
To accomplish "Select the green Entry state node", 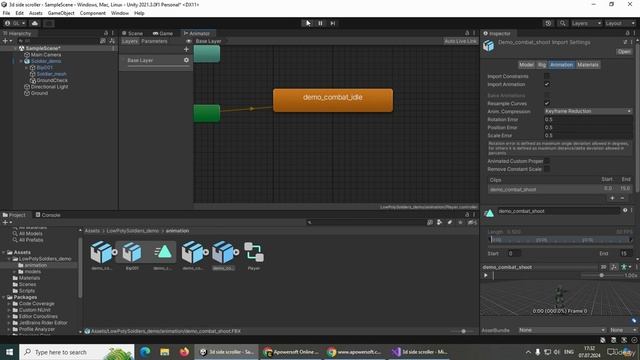I will pyautogui.click(x=207, y=113).
